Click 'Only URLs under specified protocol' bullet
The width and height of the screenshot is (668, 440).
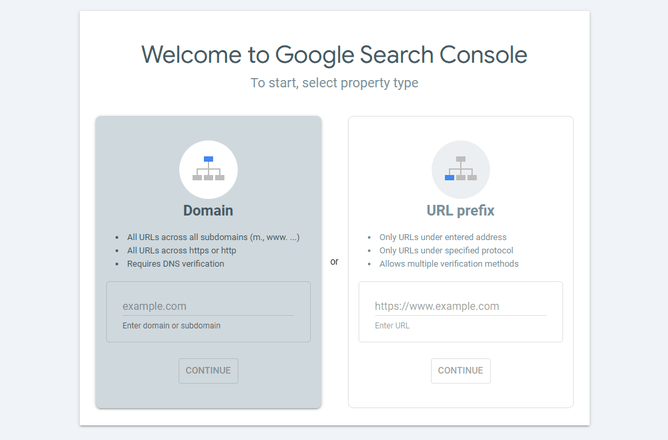click(447, 250)
